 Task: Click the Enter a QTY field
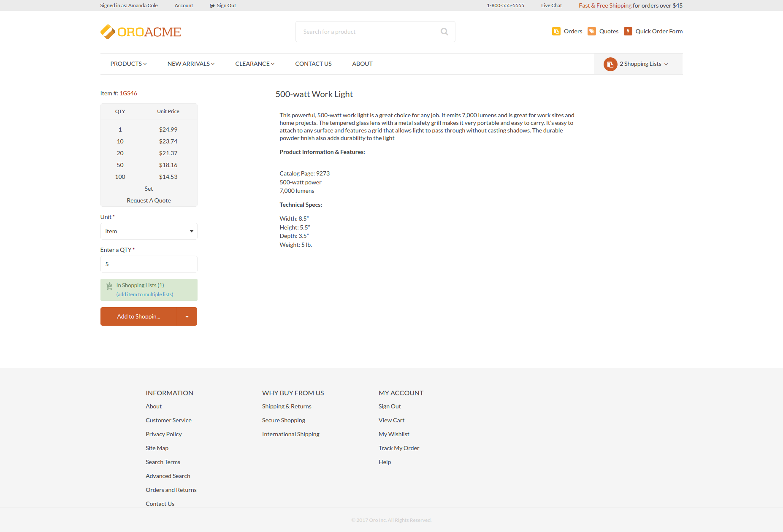[x=149, y=264]
